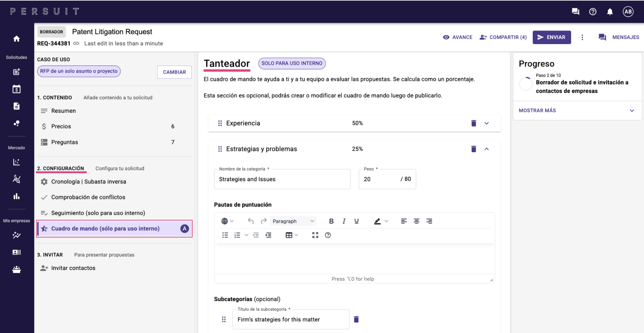
Task: Open the contacts card icon in sidebar
Action: [x=16, y=252]
